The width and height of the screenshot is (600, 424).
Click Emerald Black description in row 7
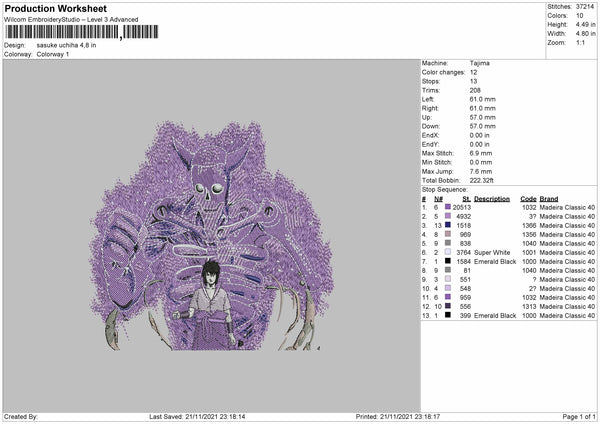(495, 262)
